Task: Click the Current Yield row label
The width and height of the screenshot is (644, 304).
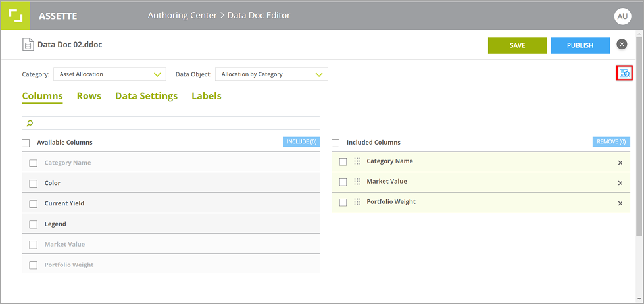Action: click(x=64, y=203)
